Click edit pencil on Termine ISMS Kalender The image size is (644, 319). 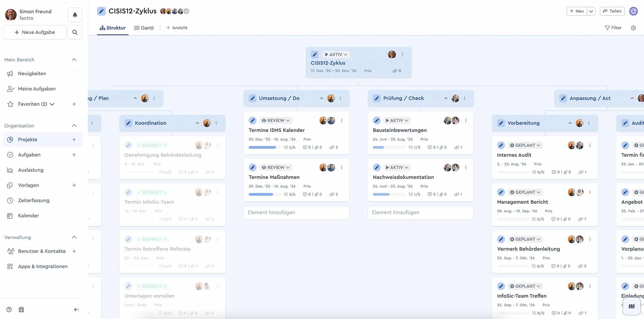tap(253, 121)
